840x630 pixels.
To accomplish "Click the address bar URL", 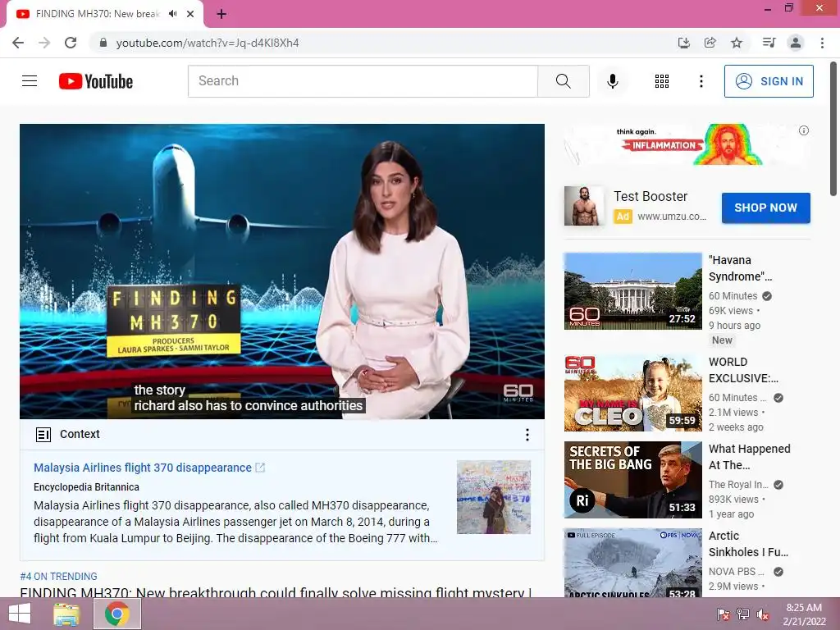I will pos(208,43).
